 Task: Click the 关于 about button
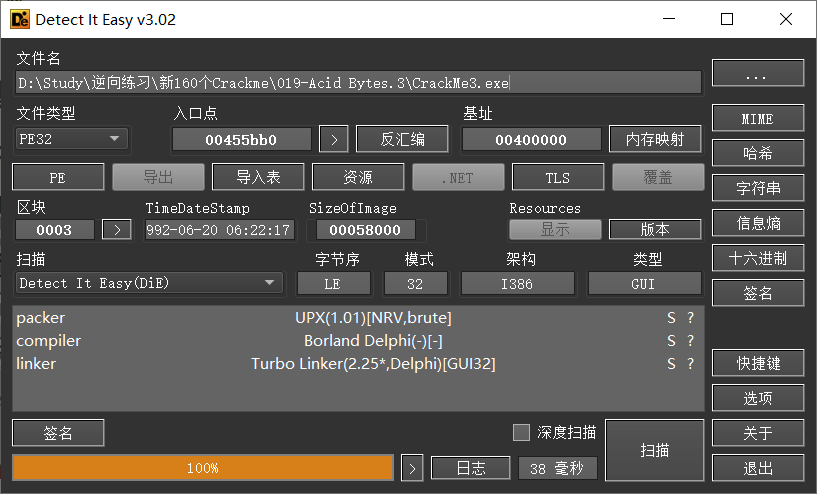758,433
